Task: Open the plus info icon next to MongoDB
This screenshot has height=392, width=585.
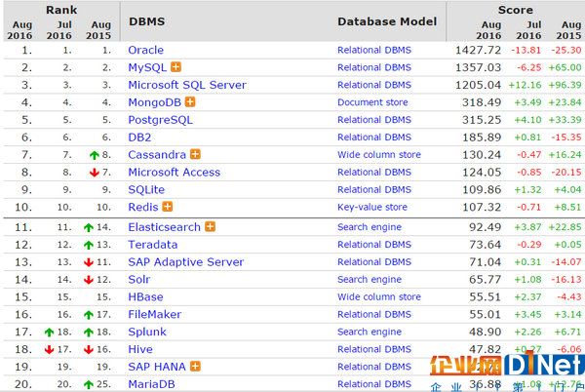Action: pos(190,101)
